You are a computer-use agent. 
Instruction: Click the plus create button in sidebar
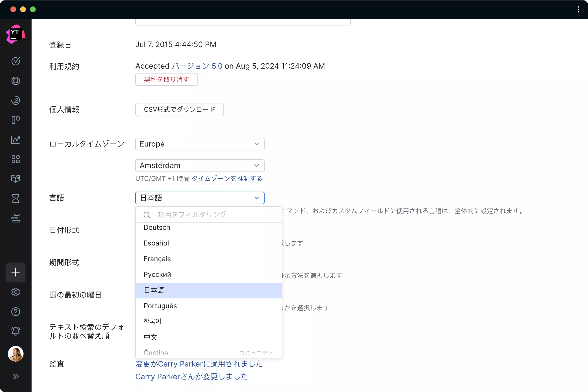coord(15,272)
